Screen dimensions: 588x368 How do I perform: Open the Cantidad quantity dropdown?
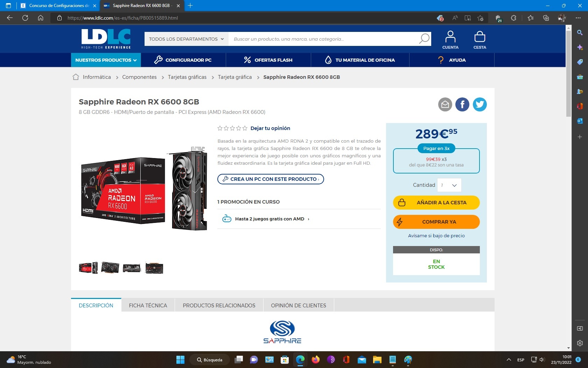click(x=449, y=185)
